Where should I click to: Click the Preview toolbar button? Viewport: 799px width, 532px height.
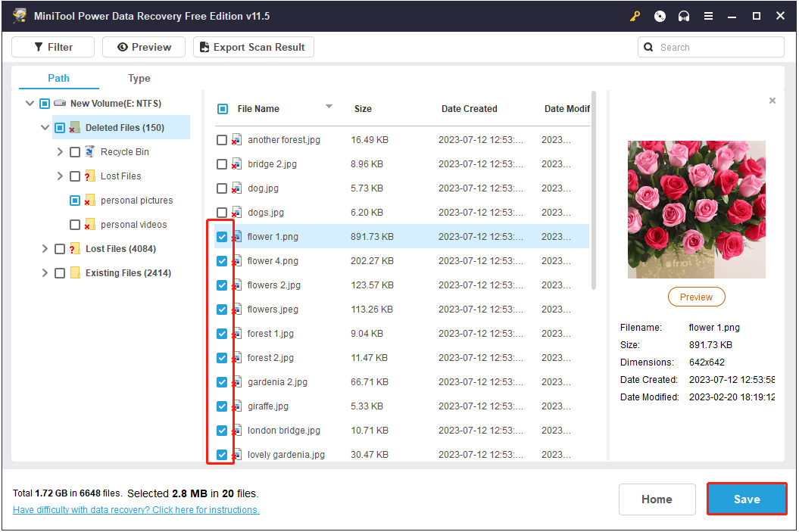point(144,48)
